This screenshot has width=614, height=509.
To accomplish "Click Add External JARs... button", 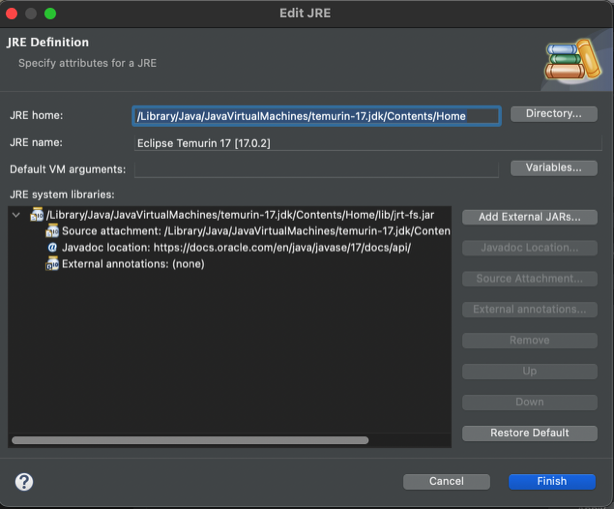I will pyautogui.click(x=529, y=217).
